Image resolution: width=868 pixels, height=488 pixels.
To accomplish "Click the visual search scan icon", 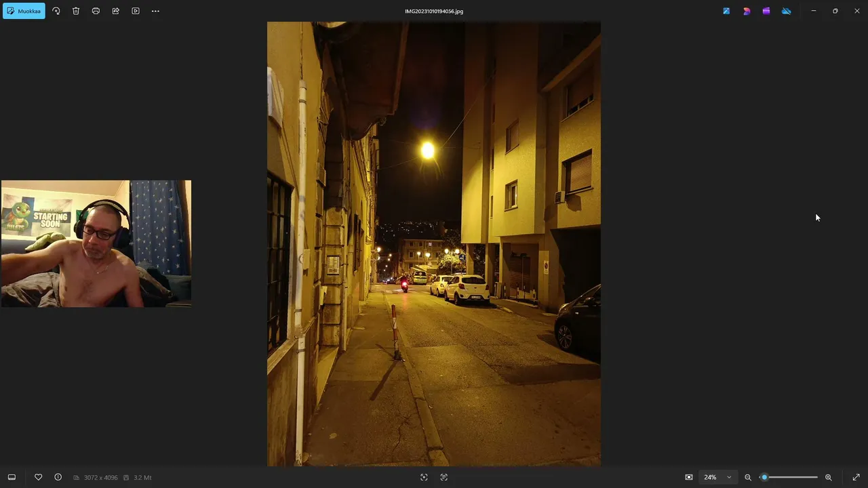I will click(x=424, y=477).
